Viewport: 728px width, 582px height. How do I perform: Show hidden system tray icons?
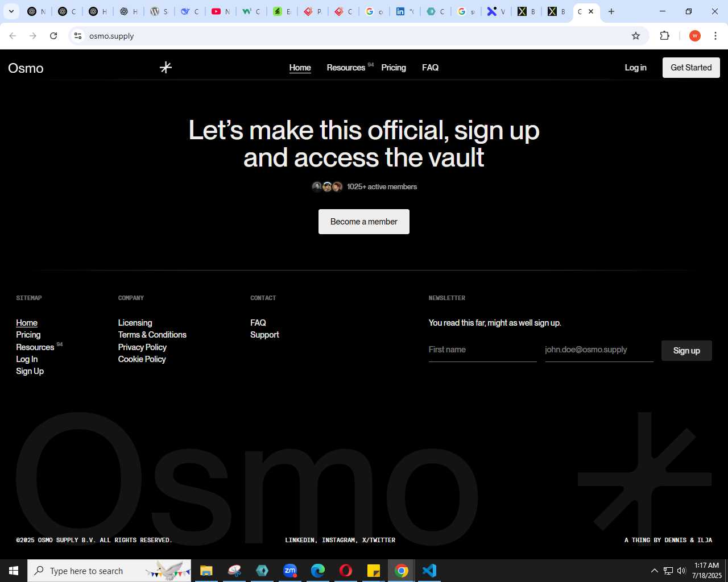(654, 571)
